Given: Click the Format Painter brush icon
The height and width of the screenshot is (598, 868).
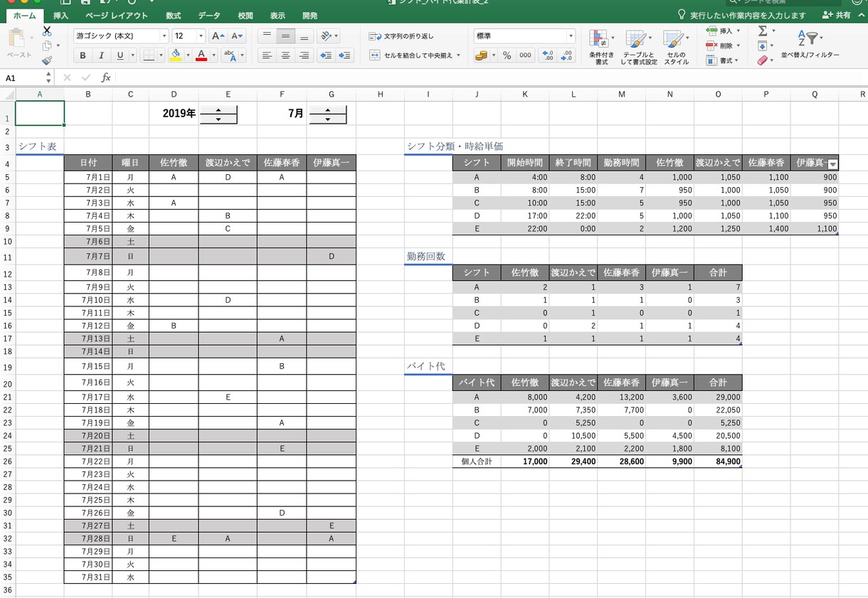Looking at the screenshot, I should (47, 60).
